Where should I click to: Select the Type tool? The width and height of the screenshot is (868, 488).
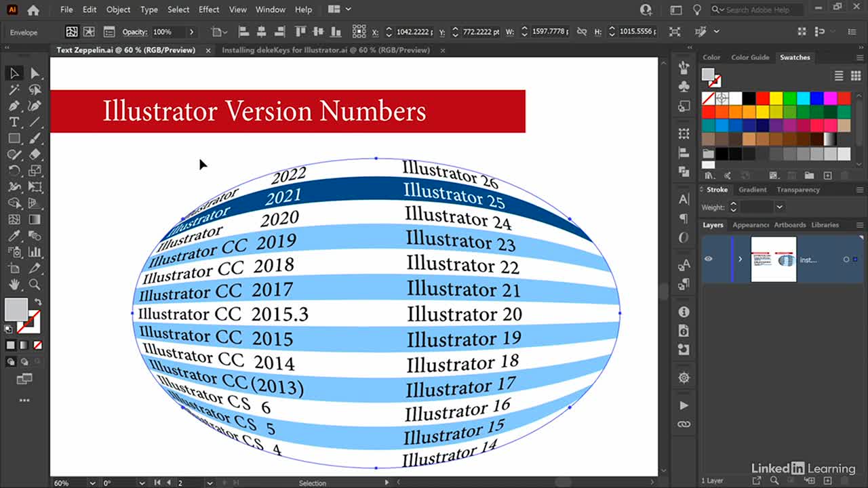[14, 122]
